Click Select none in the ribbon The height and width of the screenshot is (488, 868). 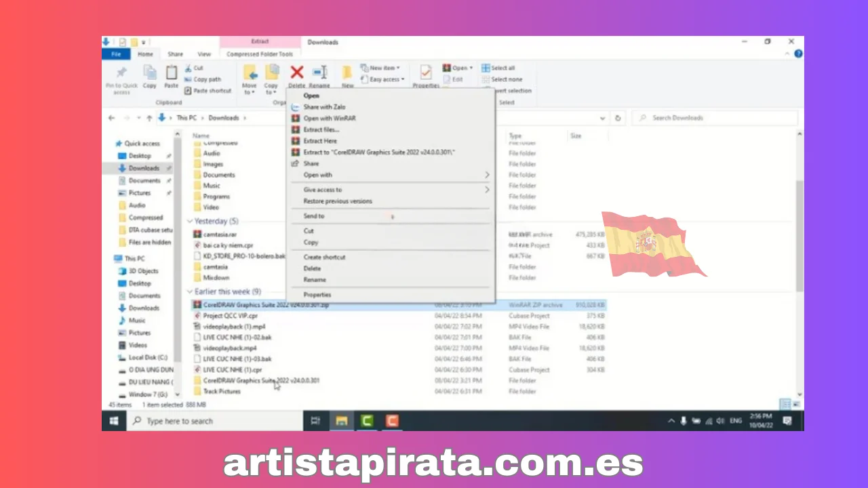pyautogui.click(x=501, y=79)
